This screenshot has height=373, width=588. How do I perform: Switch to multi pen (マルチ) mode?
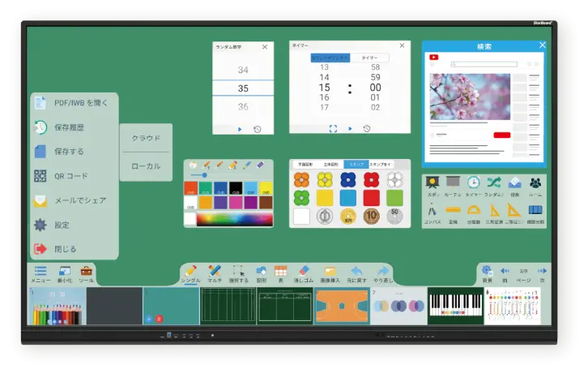pyautogui.click(x=215, y=272)
